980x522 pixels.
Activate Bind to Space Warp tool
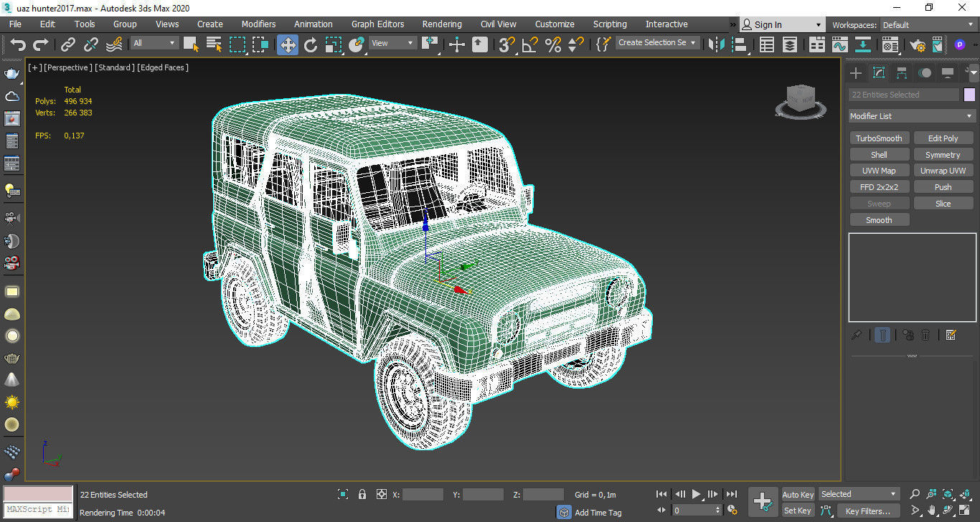pos(114,44)
